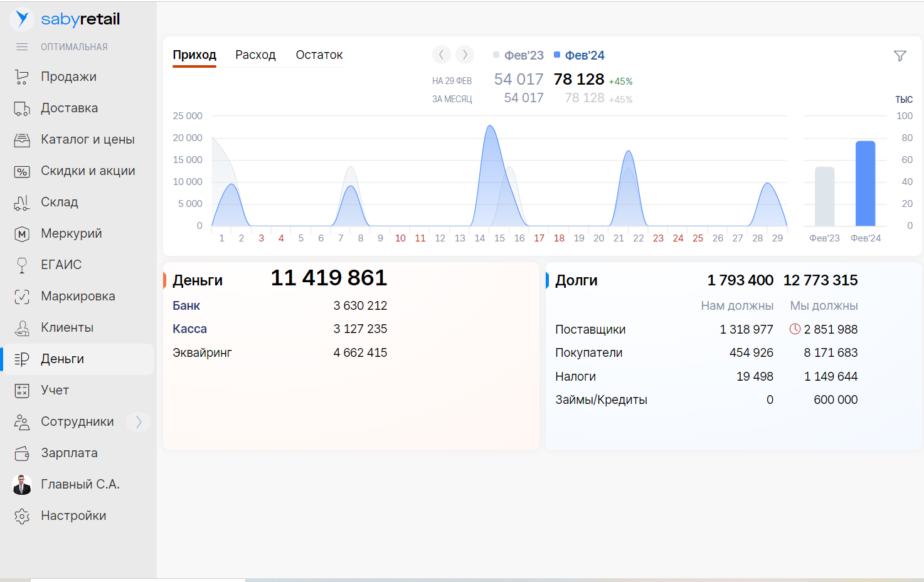Open the Продажи cart icon

point(22,77)
